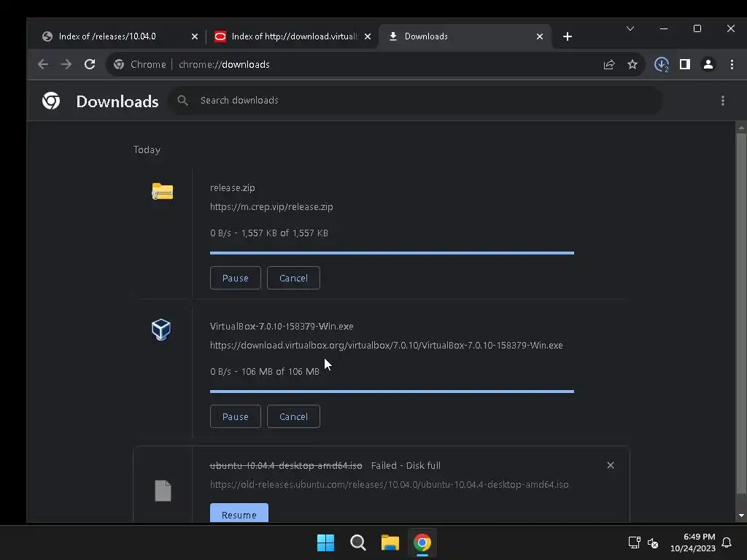Open Chrome's three-dot customize menu
The width and height of the screenshot is (747, 560).
tap(732, 64)
